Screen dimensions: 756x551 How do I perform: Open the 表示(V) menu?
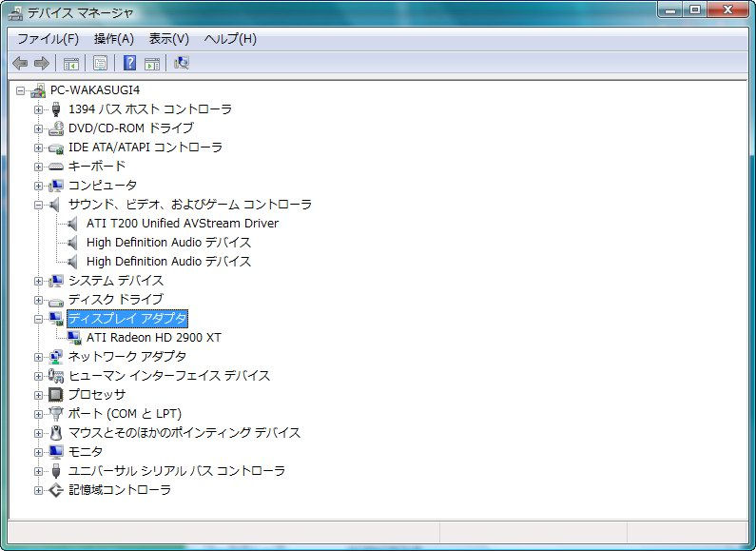coord(168,39)
